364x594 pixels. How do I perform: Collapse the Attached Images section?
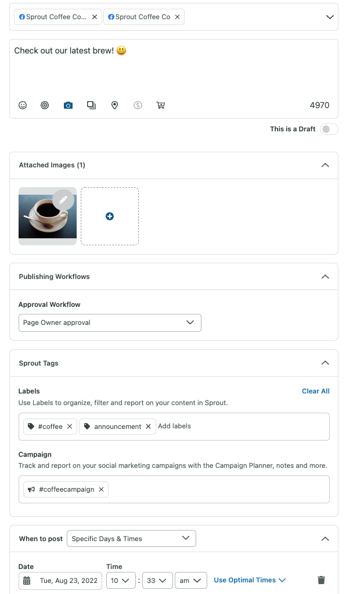click(325, 165)
